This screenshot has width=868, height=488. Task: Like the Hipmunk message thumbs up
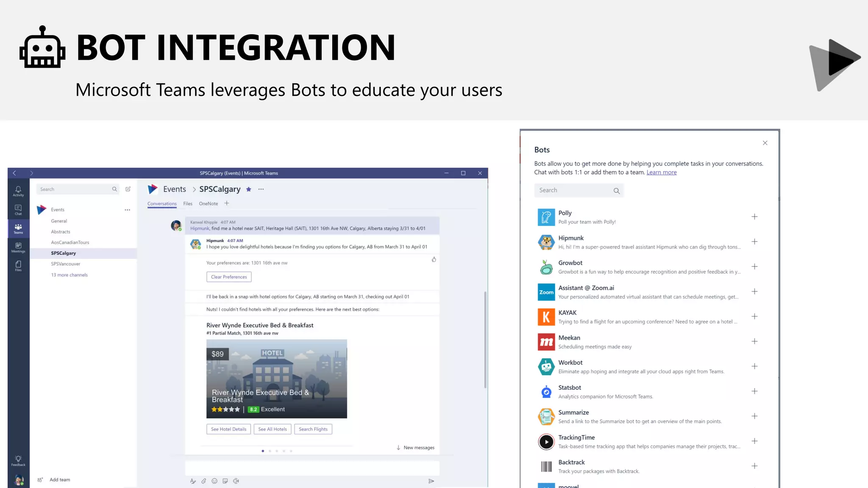(434, 259)
